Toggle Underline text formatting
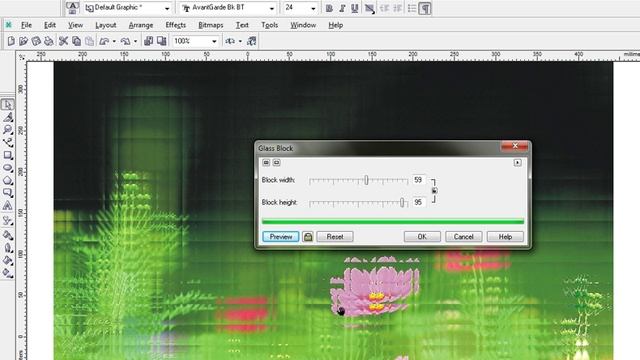The width and height of the screenshot is (640, 360). click(355, 8)
